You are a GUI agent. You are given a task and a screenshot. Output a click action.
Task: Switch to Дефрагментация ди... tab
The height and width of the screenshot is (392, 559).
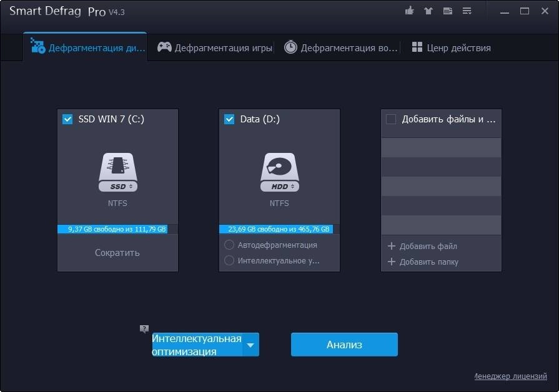coord(85,47)
